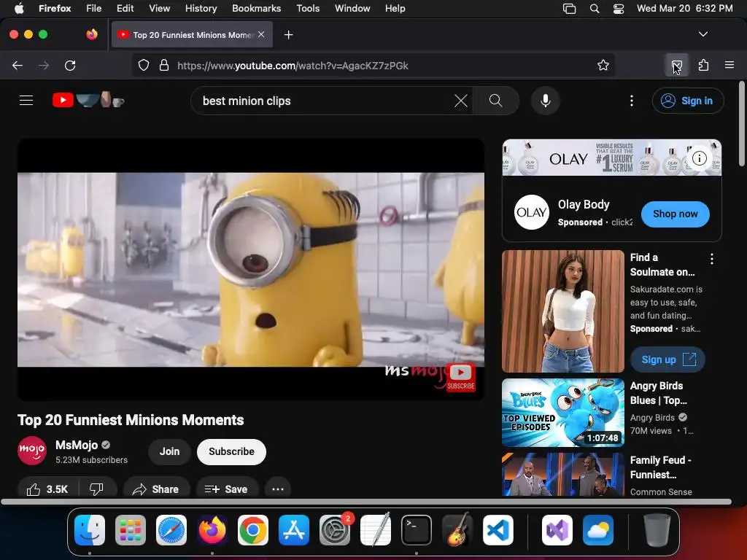Click the MsMojo subscribe watermark in video
Screen dimensions: 747x560
461,378
